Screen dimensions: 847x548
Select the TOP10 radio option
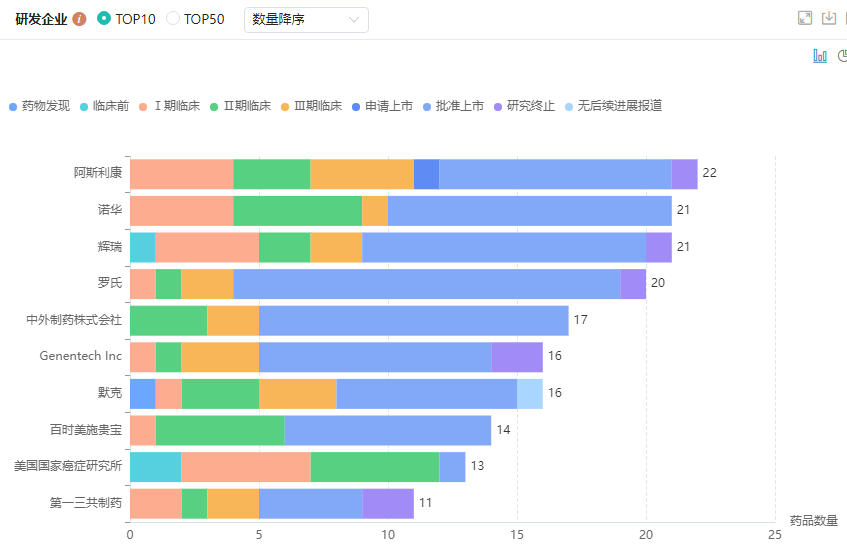[x=104, y=19]
